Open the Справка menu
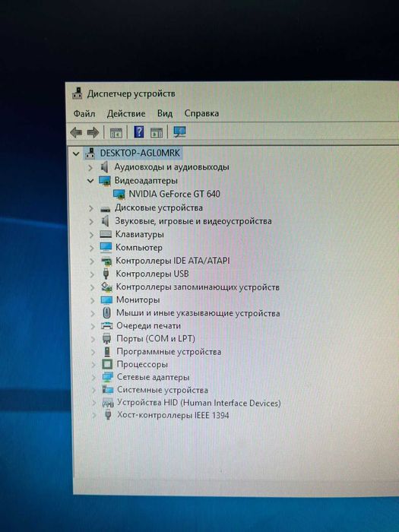The height and width of the screenshot is (532, 399). tap(201, 113)
